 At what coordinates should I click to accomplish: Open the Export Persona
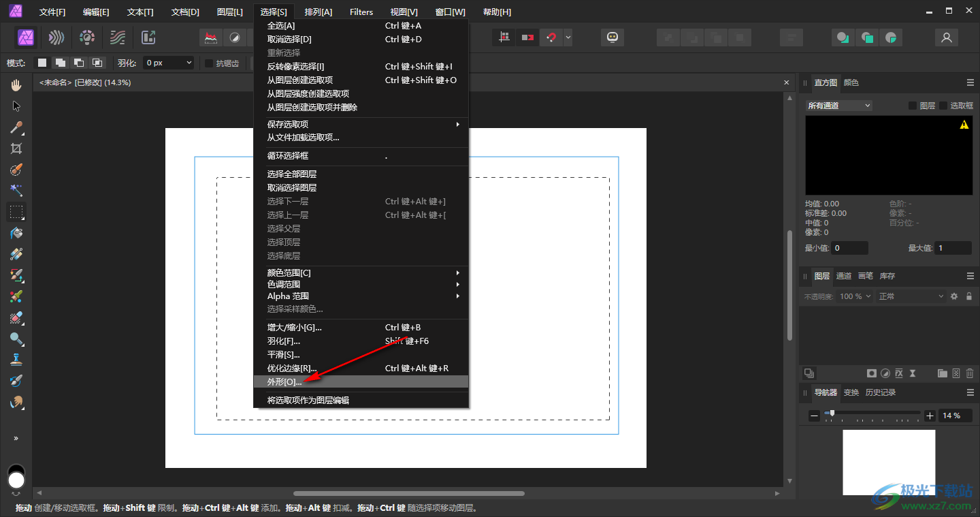tap(148, 37)
